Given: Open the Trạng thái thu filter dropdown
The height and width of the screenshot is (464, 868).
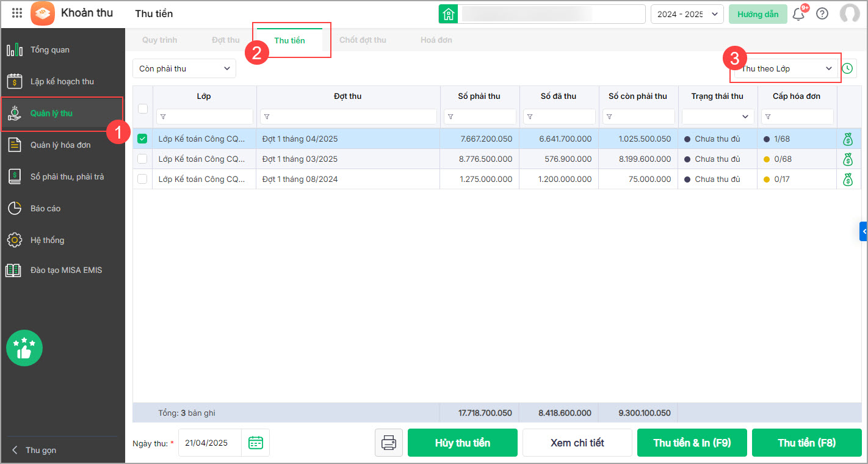Looking at the screenshot, I should coord(718,117).
